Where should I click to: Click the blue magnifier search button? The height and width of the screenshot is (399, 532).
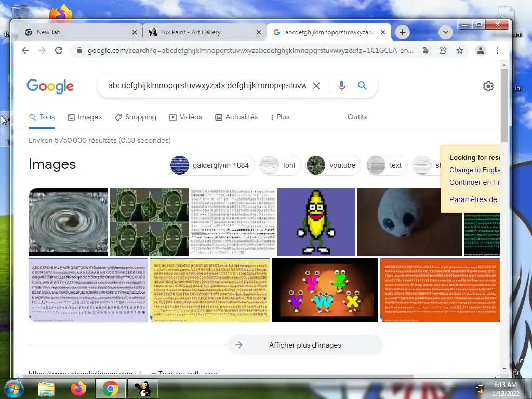pos(362,86)
